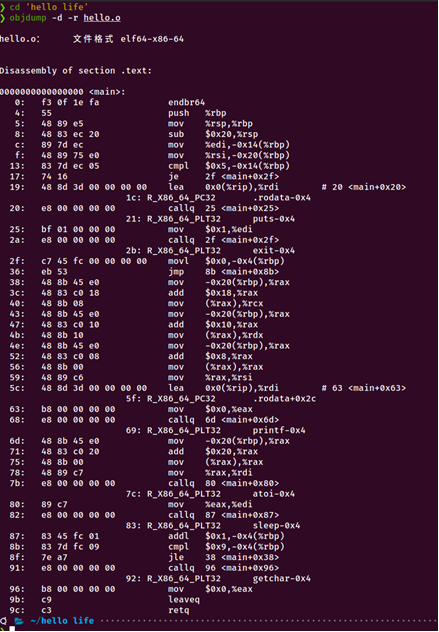Click the Ubuntu logo icon in prompt

click(3, 621)
